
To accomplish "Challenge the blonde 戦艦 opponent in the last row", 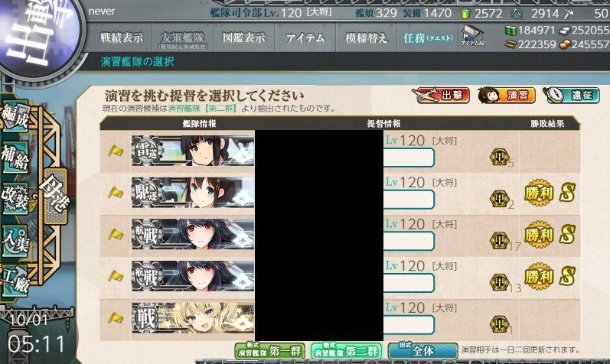I will [x=340, y=320].
